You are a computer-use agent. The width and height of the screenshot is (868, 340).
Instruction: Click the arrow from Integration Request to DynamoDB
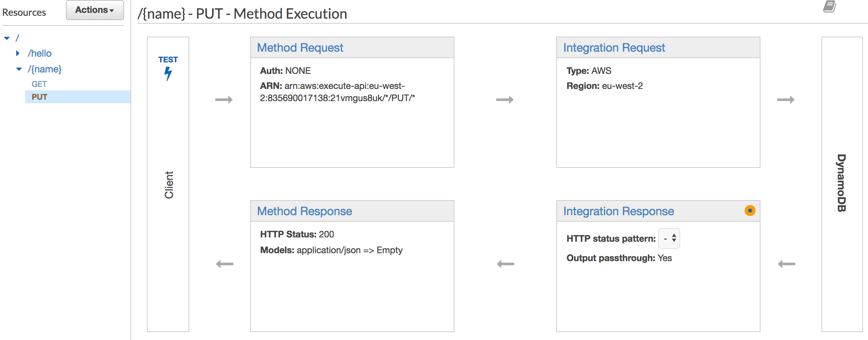(786, 100)
